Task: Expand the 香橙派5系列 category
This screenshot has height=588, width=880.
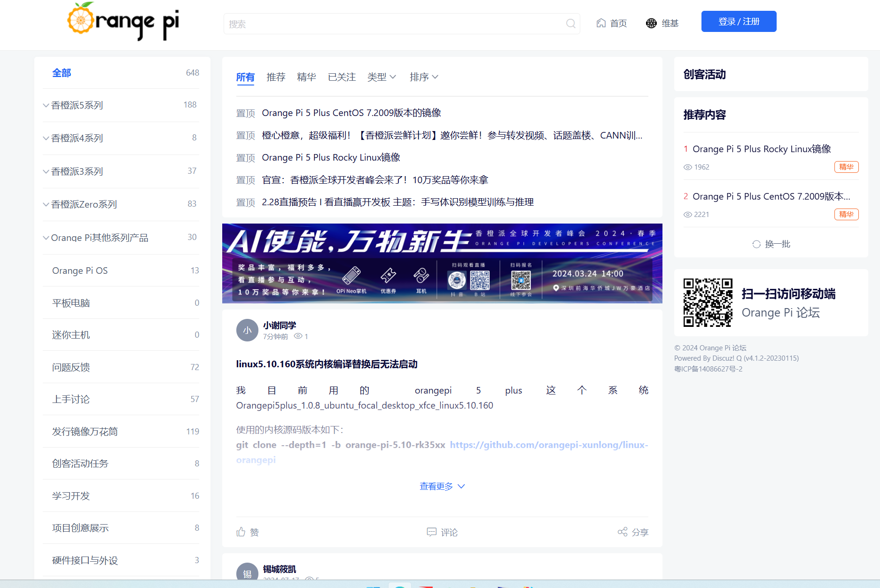Action: tap(46, 105)
